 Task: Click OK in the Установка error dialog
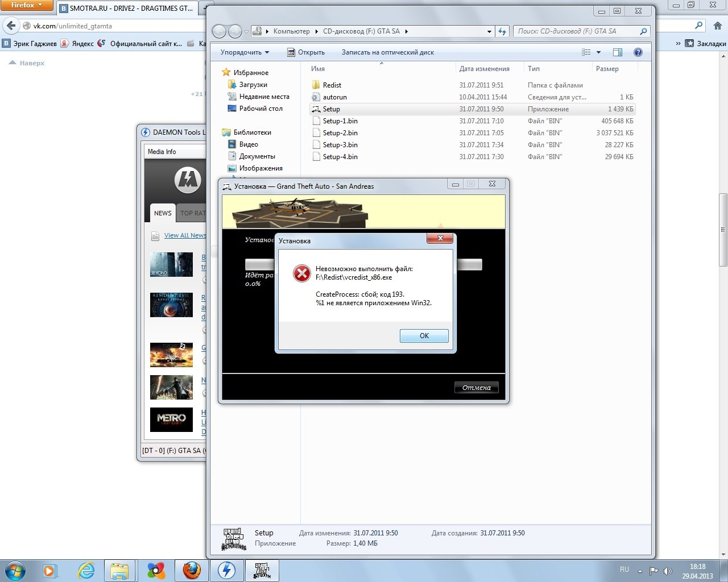point(424,336)
